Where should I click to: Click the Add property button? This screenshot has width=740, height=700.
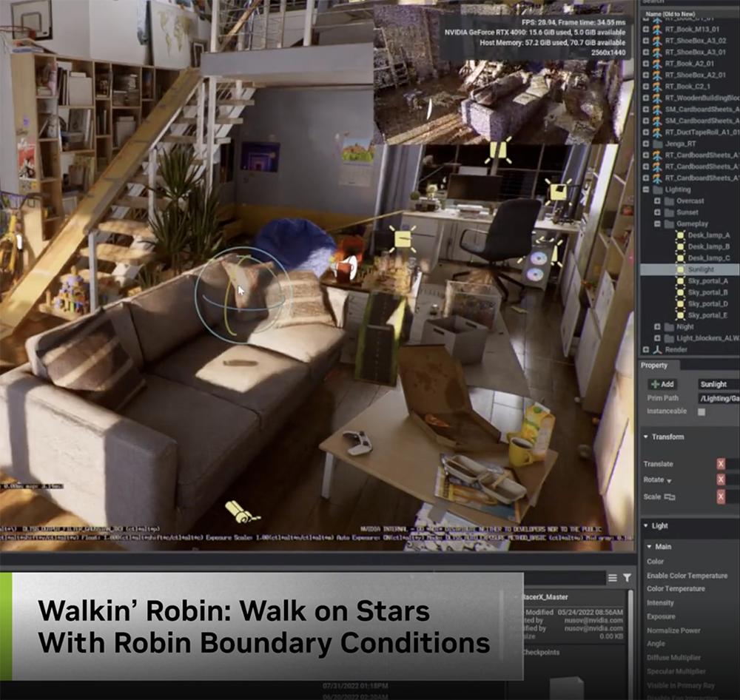[x=662, y=384]
